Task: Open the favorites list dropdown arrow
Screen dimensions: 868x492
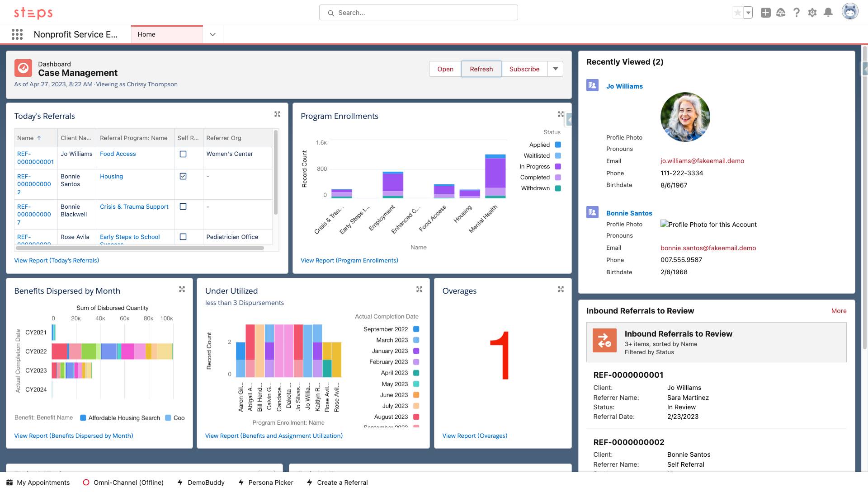Action: [748, 13]
